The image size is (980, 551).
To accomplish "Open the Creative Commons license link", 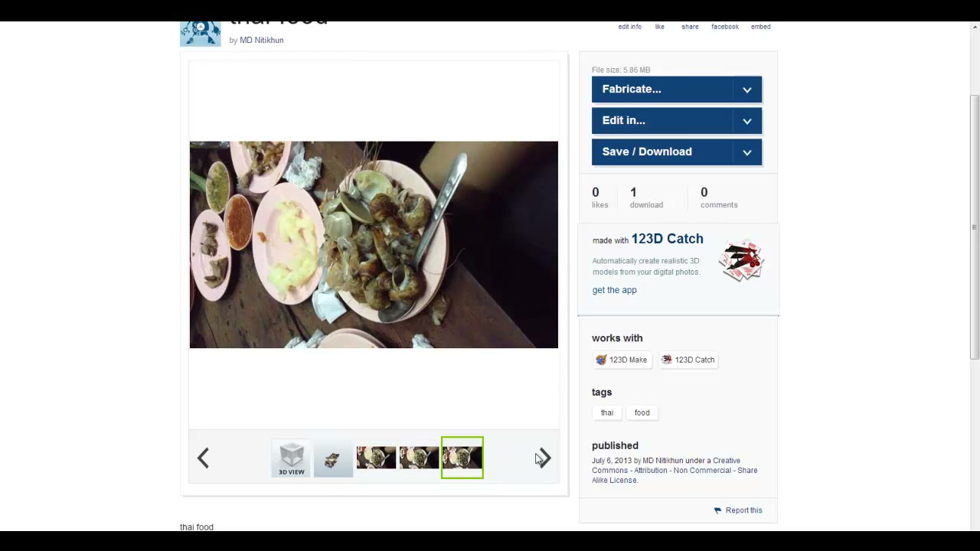I will 675,471.
